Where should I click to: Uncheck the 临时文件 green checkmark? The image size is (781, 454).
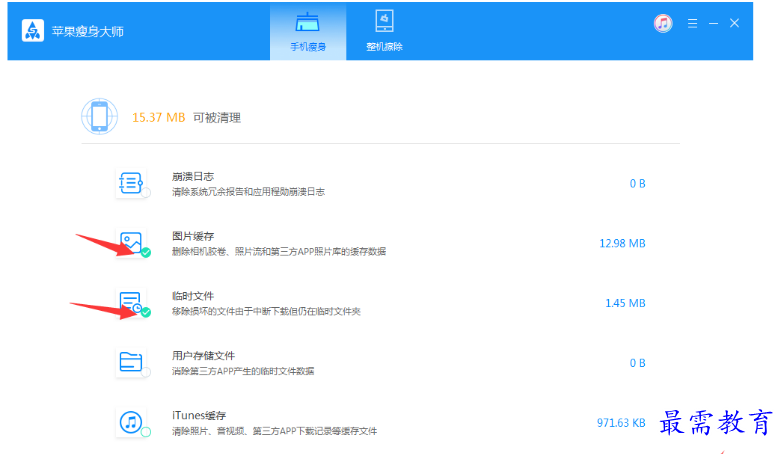[x=146, y=312]
